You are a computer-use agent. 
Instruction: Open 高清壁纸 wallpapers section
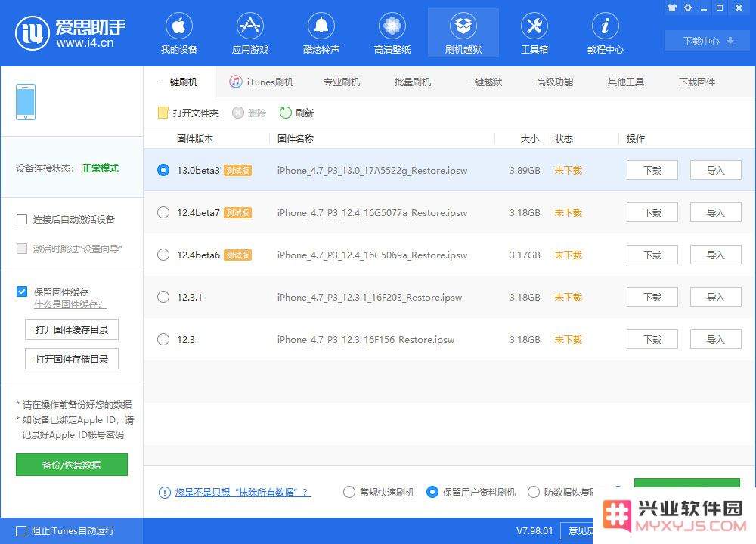(392, 32)
